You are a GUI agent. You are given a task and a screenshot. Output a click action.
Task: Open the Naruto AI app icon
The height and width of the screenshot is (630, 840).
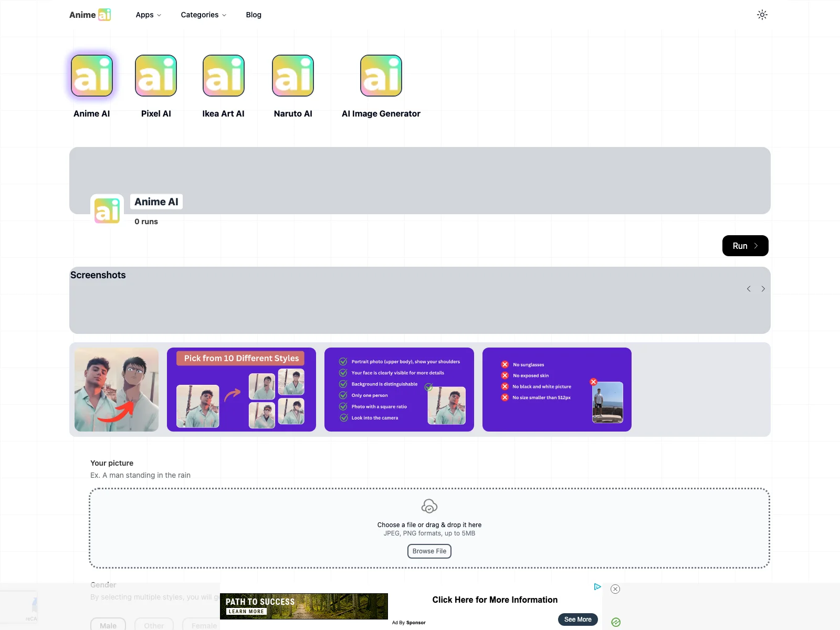click(293, 76)
